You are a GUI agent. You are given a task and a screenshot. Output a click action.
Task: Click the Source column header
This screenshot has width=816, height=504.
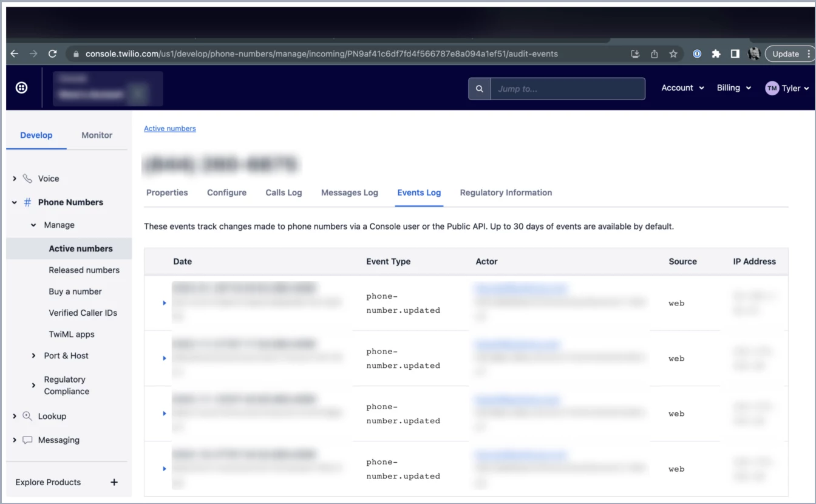pos(682,262)
